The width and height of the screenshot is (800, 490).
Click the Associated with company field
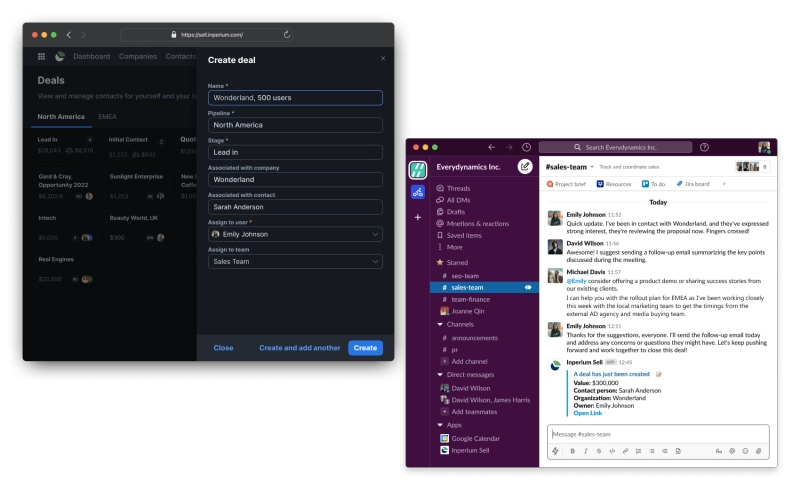(x=295, y=180)
